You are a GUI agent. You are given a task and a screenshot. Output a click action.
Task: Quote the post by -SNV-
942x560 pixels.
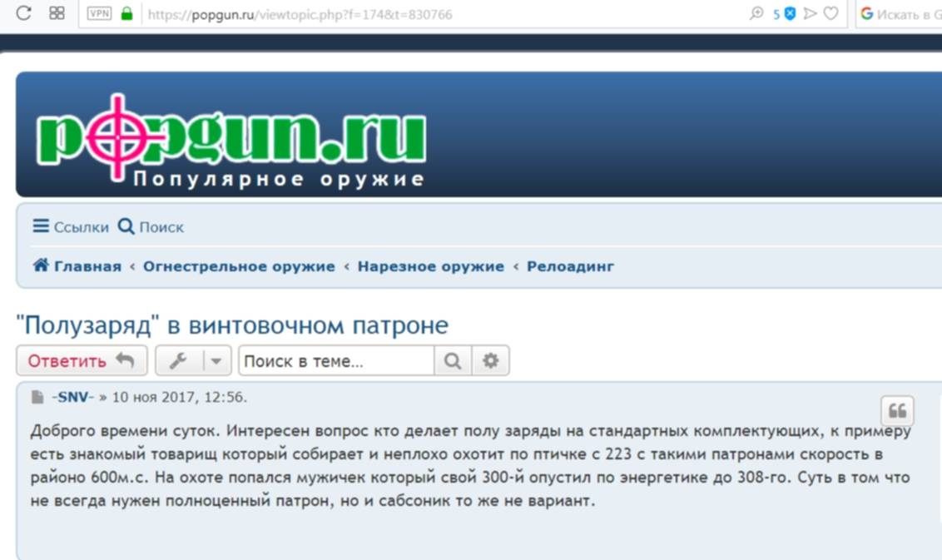(897, 410)
